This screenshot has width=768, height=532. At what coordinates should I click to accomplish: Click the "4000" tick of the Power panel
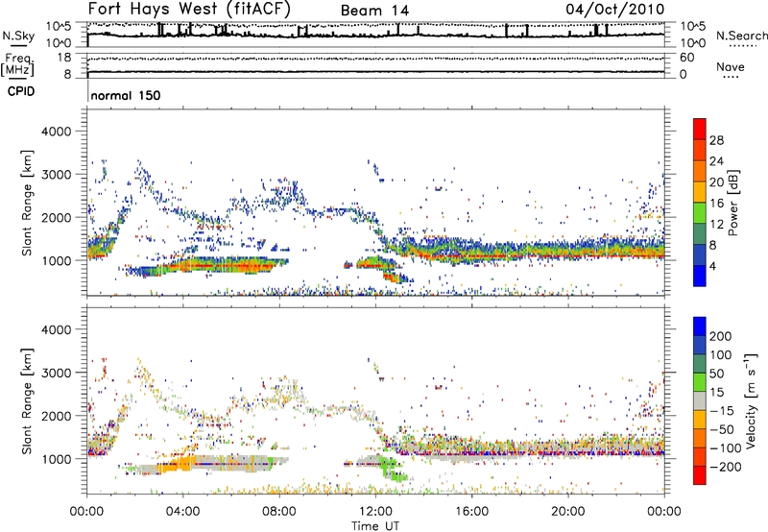pos(57,132)
